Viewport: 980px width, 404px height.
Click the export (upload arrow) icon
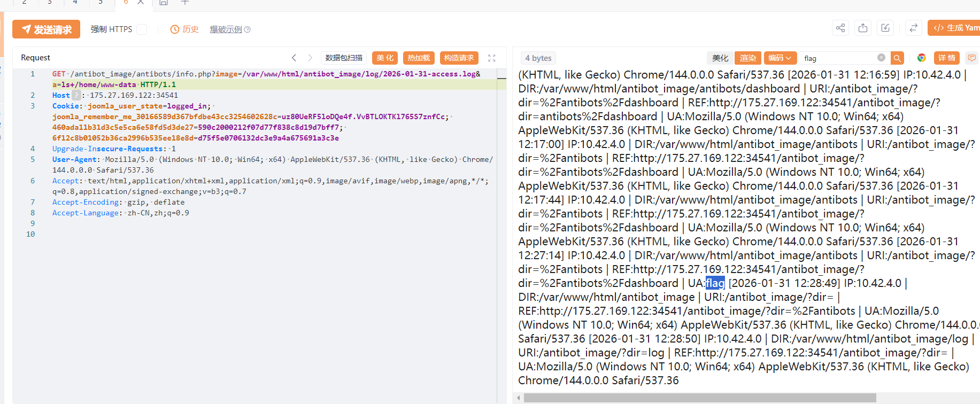[863, 28]
